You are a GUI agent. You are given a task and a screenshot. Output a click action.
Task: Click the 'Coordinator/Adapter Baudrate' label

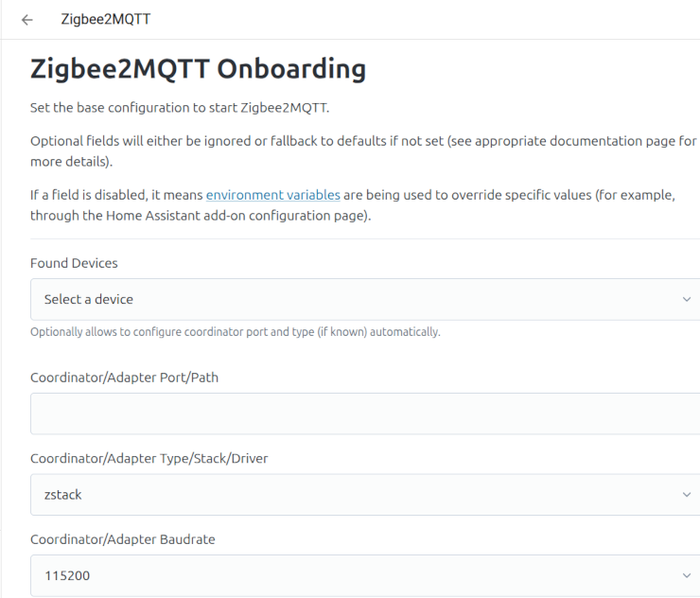tap(122, 539)
